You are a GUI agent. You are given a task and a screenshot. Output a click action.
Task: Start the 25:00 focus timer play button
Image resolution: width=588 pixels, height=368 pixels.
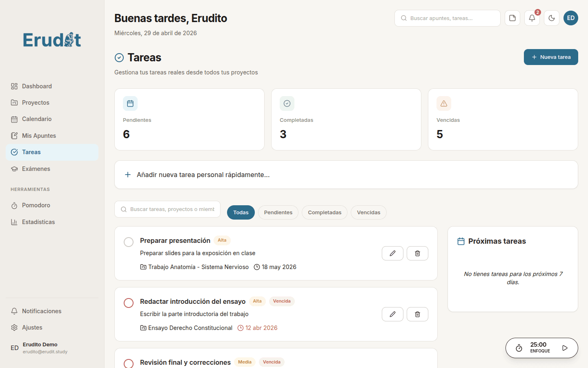pos(565,348)
